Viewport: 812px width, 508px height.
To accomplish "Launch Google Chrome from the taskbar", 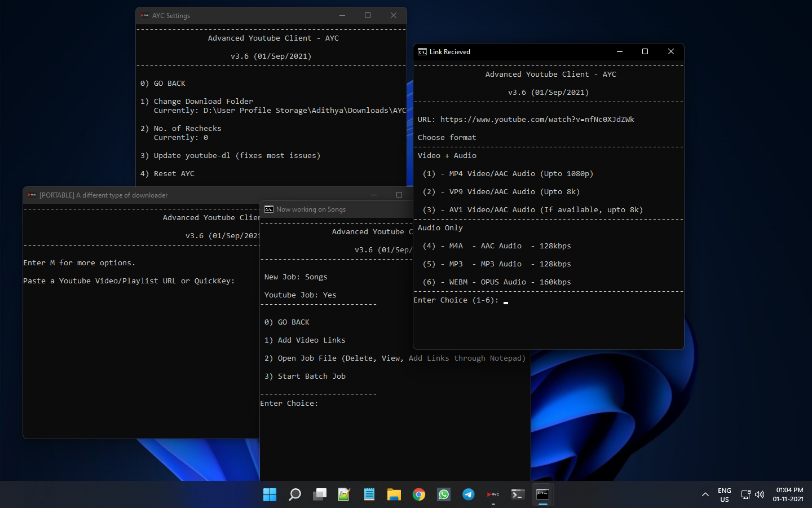I will click(x=418, y=494).
